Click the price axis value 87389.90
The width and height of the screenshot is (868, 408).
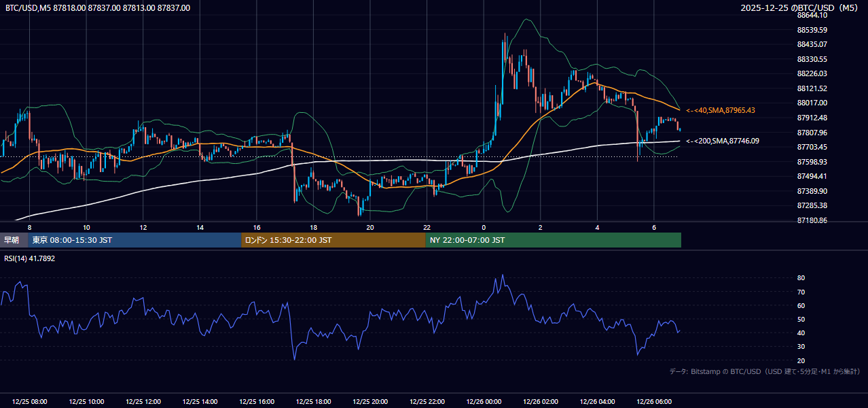(812, 191)
